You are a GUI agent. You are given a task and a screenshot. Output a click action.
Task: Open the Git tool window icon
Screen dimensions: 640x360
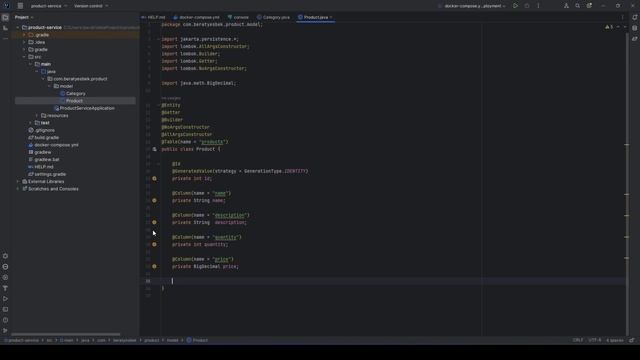click(x=5, y=331)
